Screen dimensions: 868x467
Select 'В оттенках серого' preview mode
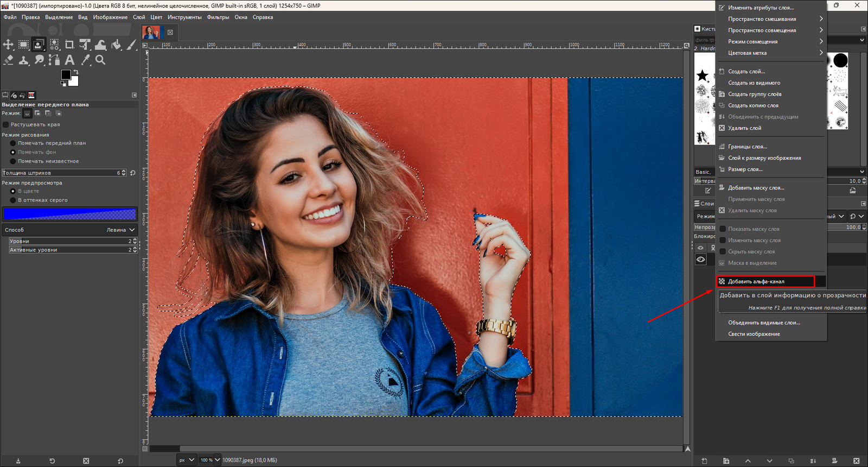point(13,200)
